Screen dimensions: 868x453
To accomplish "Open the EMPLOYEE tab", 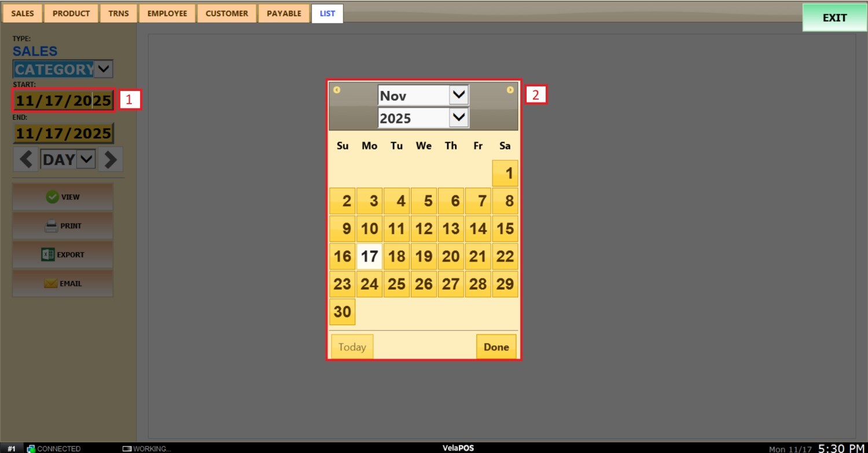I will coord(167,13).
